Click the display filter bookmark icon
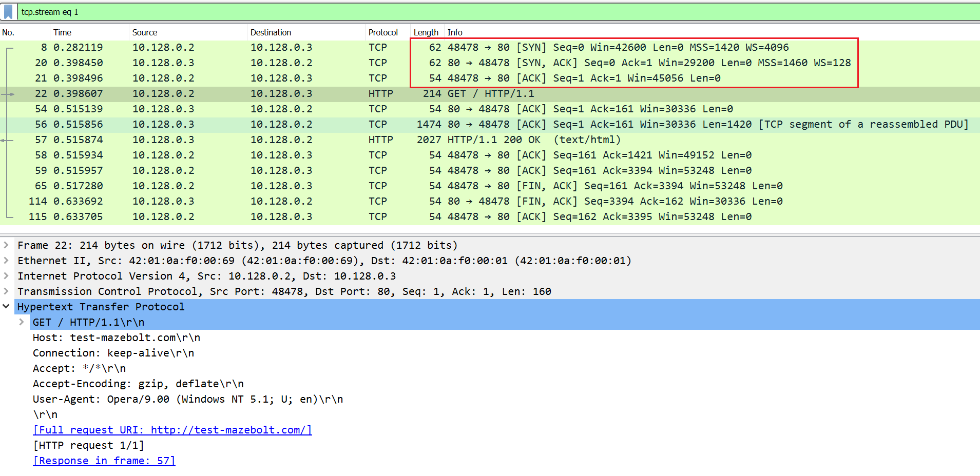 tap(8, 11)
